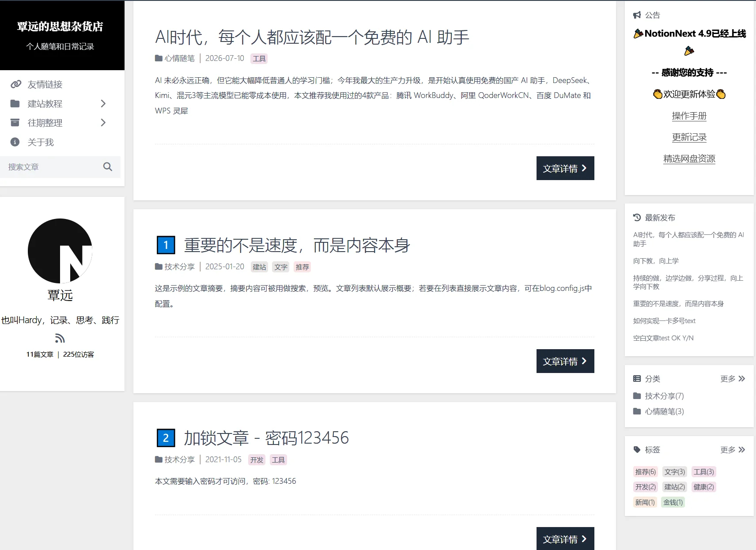The width and height of the screenshot is (756, 550).
Task: Open the 精选网盘资源 link
Action: point(689,158)
